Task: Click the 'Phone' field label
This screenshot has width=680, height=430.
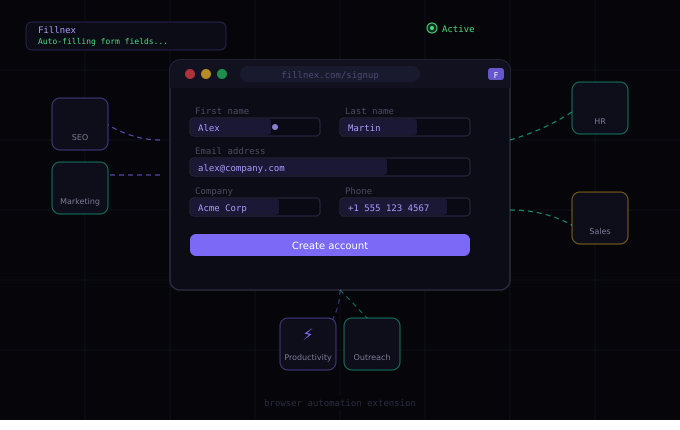Action: [358, 191]
